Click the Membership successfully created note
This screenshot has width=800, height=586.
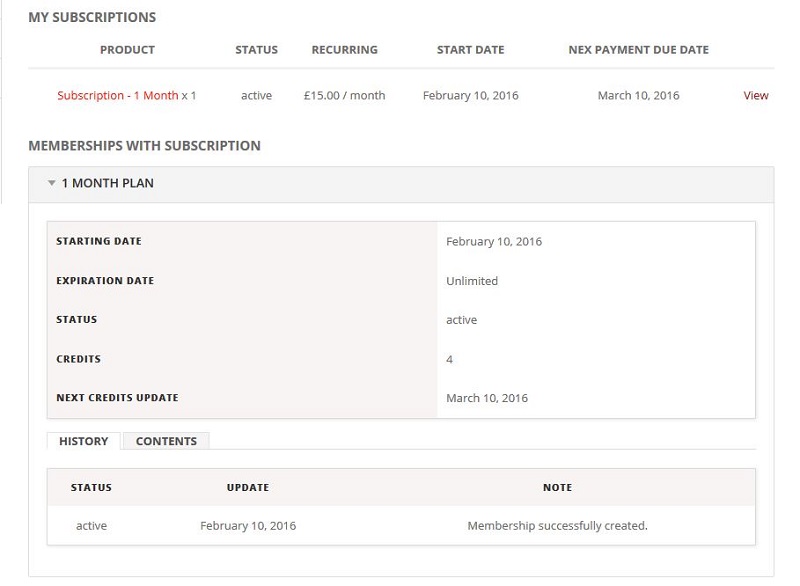558,526
